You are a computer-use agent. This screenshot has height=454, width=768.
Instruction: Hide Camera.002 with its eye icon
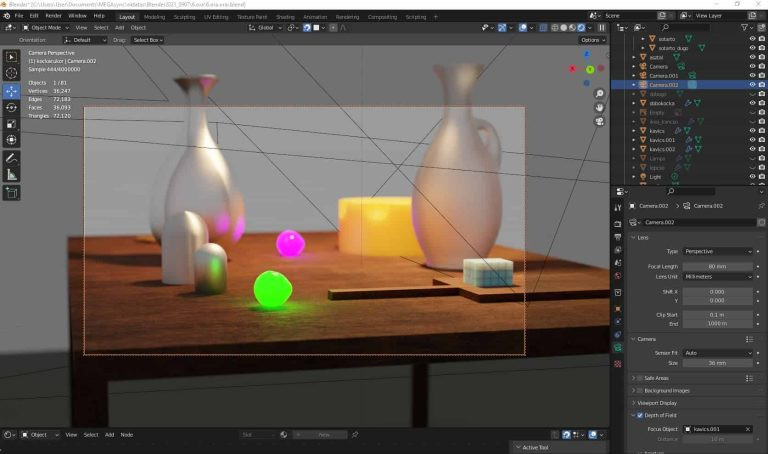pos(751,85)
